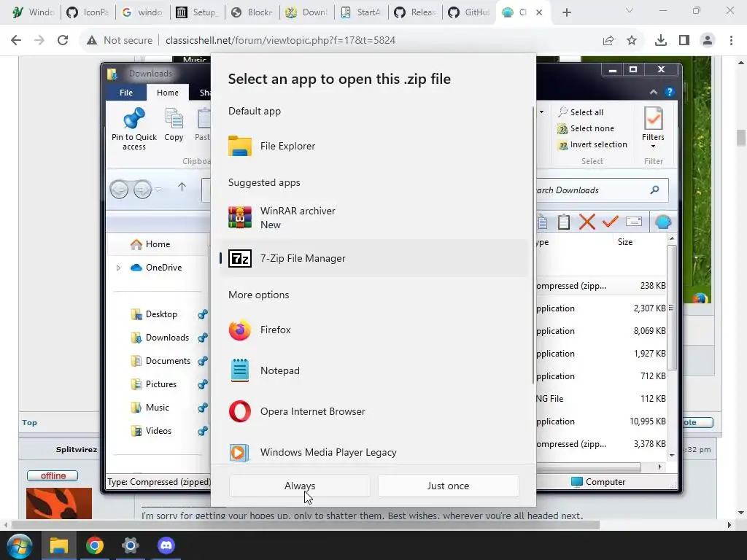Screen dimensions: 747x560
Task: Select the 238 KB compressed file row
Action: pos(601,286)
